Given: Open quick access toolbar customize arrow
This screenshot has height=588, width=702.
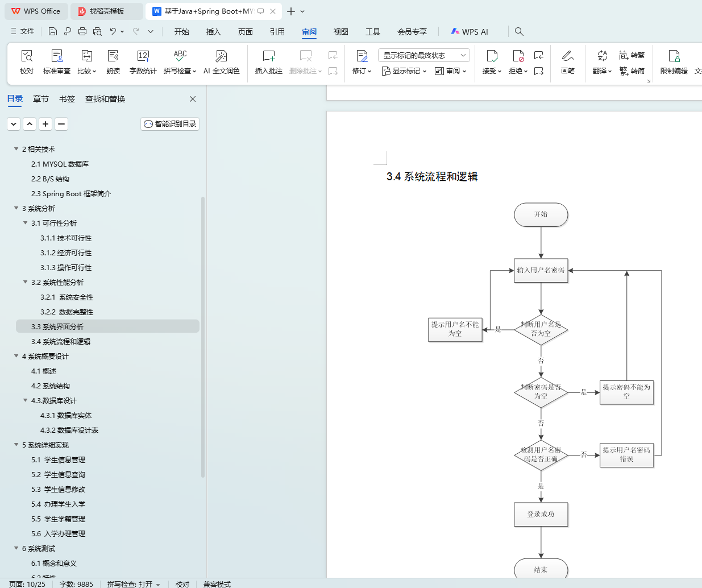Looking at the screenshot, I should point(151,31).
